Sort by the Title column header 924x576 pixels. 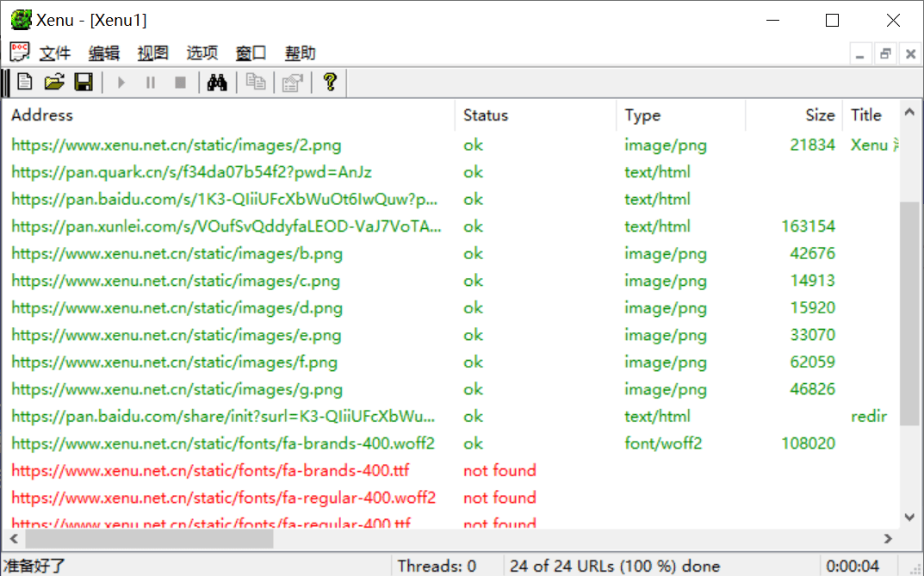tap(871, 115)
